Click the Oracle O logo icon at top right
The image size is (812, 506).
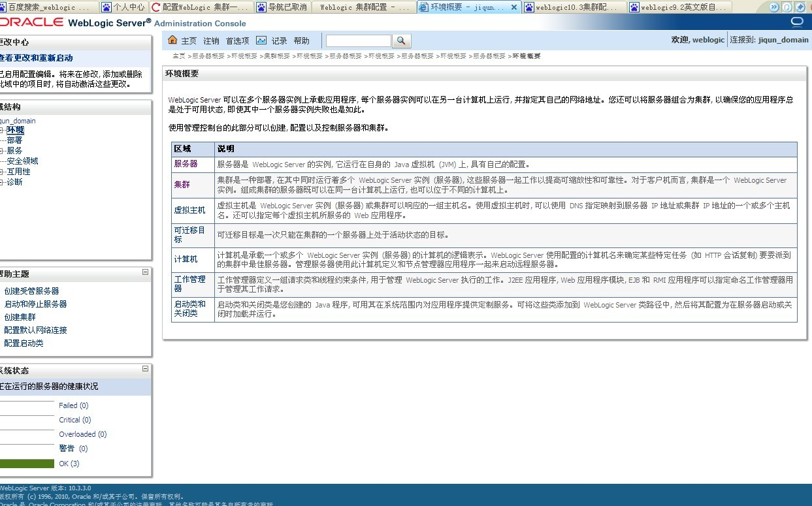[796, 22]
